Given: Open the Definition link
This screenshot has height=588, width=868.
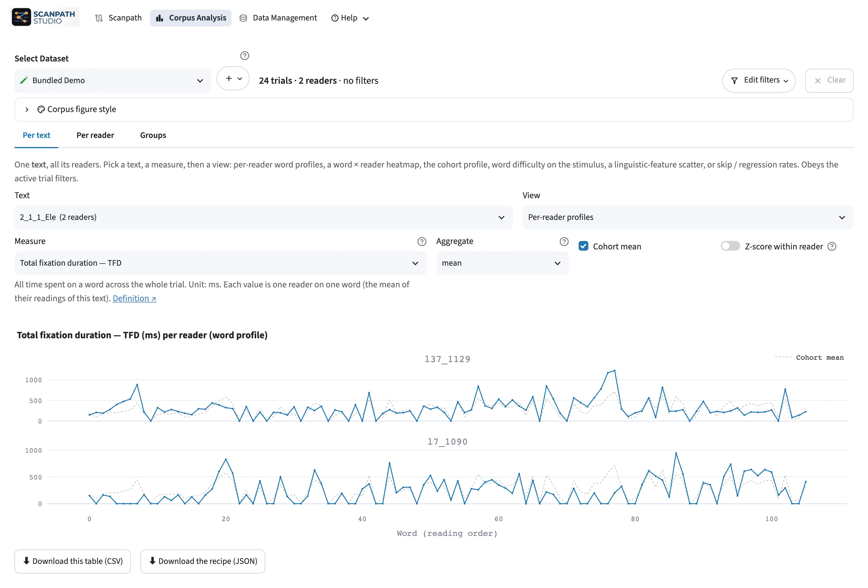Looking at the screenshot, I should 134,298.
